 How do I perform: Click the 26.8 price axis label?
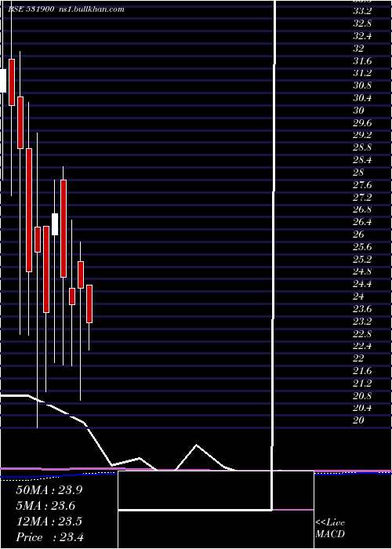point(362,209)
